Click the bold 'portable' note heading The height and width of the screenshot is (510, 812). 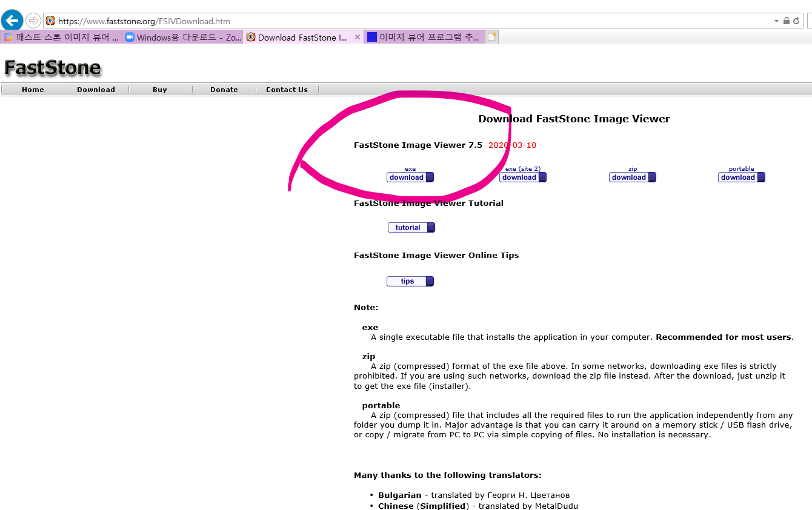point(381,406)
